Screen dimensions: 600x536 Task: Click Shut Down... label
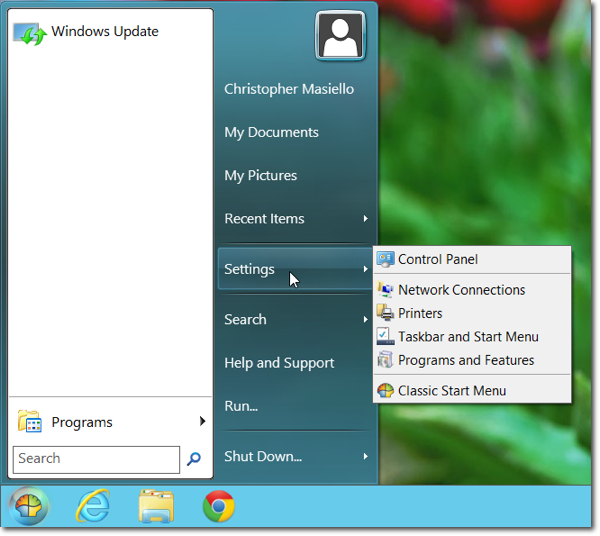263,456
